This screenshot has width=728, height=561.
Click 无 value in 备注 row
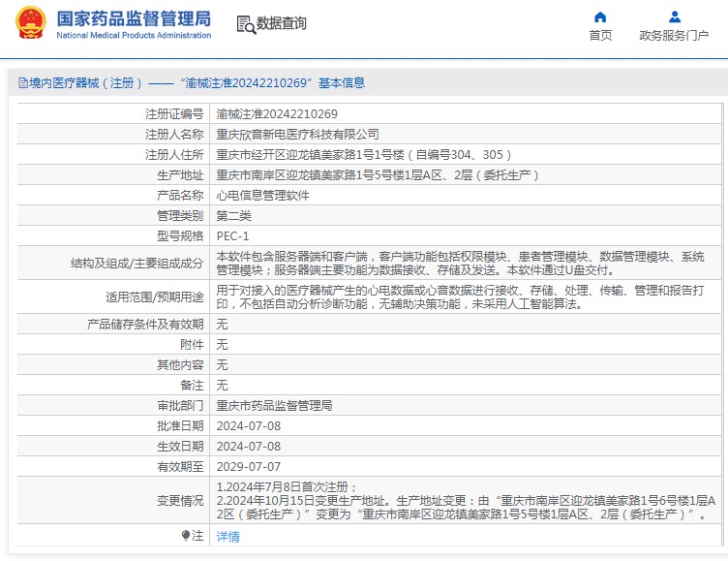click(222, 386)
